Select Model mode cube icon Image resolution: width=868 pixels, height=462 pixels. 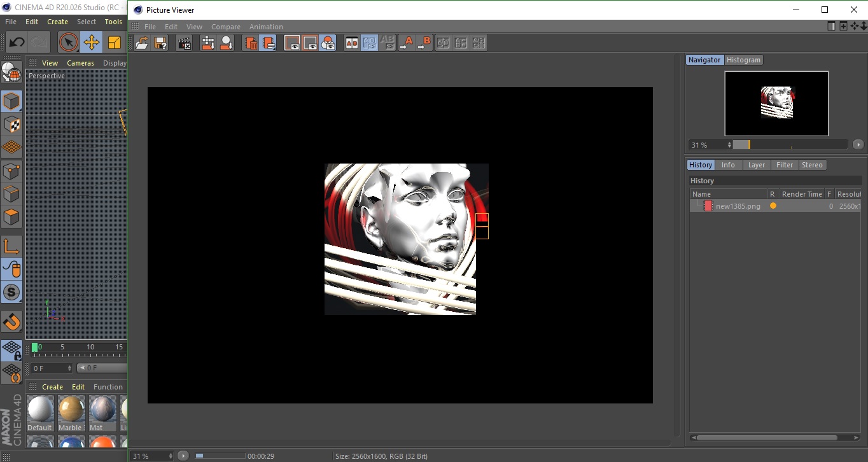11,101
